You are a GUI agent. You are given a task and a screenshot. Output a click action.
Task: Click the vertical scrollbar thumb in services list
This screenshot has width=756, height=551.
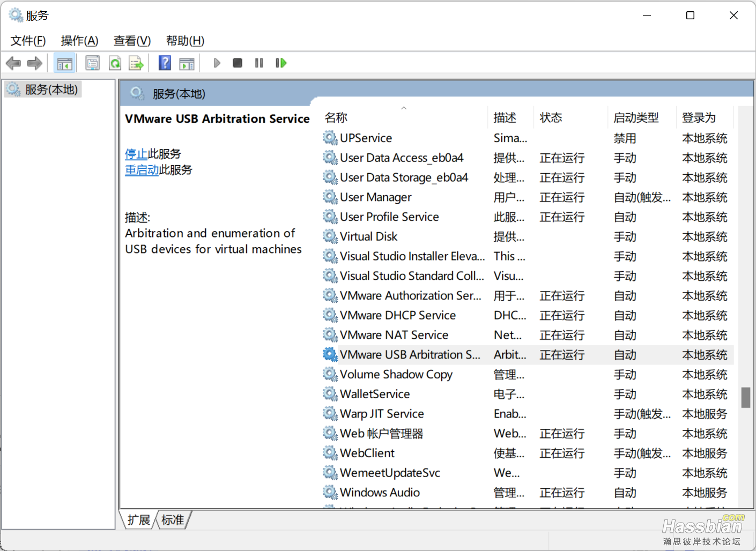click(x=745, y=398)
